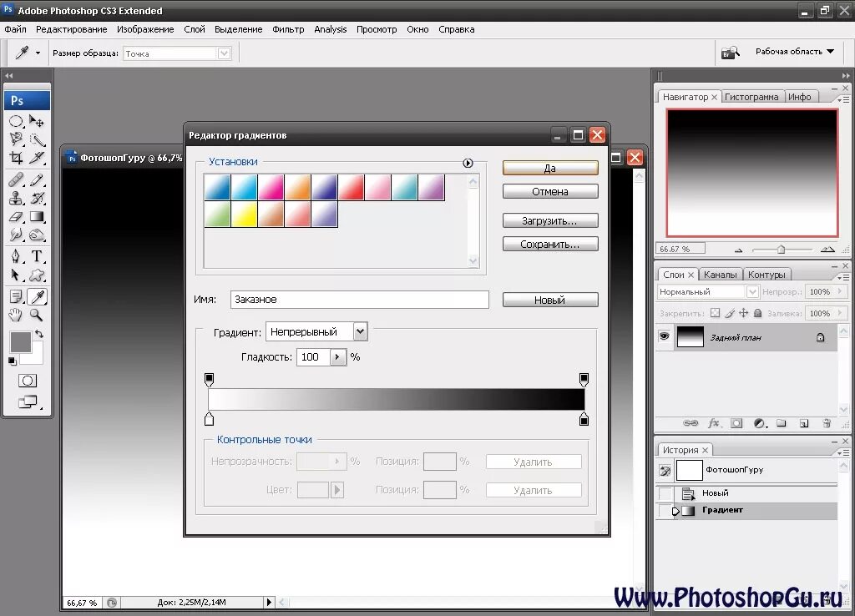Open layer Непрозр. opacity slider arrow
This screenshot has height=616, width=855.
tap(840, 291)
